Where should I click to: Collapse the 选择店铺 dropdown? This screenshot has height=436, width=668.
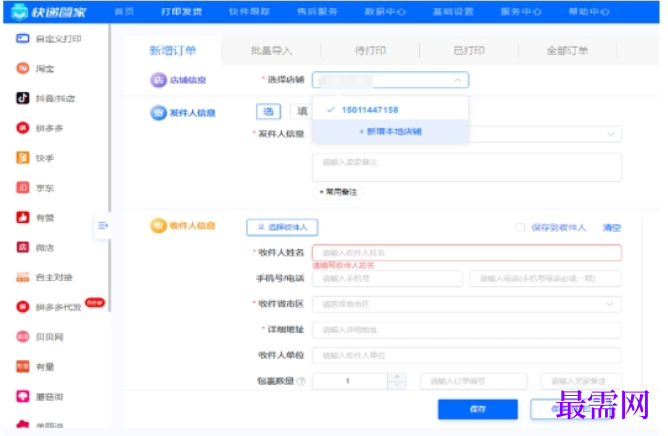[x=458, y=80]
